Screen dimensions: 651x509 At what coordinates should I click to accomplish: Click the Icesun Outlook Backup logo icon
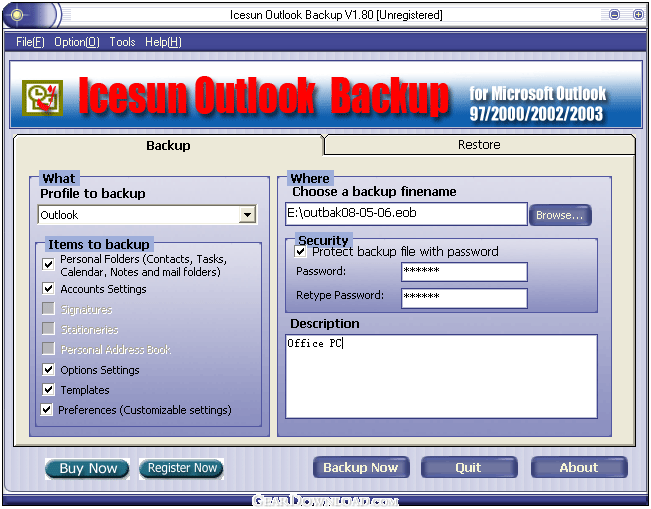[x=42, y=98]
